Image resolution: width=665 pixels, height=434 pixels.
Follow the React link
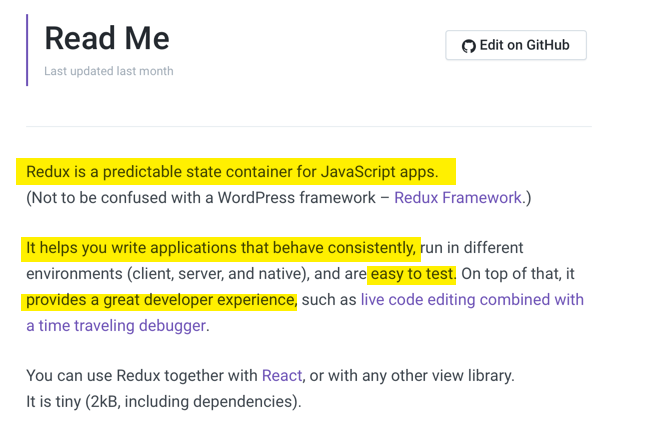click(x=282, y=376)
